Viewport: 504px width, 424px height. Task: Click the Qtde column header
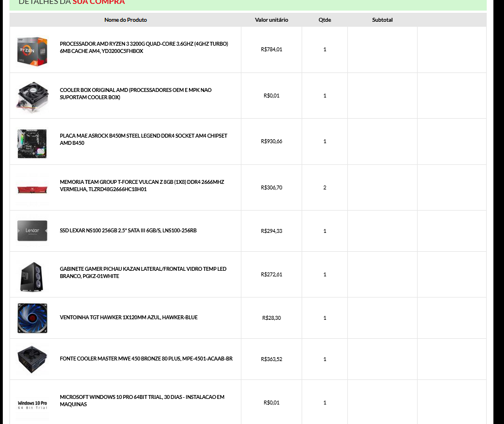click(x=324, y=20)
